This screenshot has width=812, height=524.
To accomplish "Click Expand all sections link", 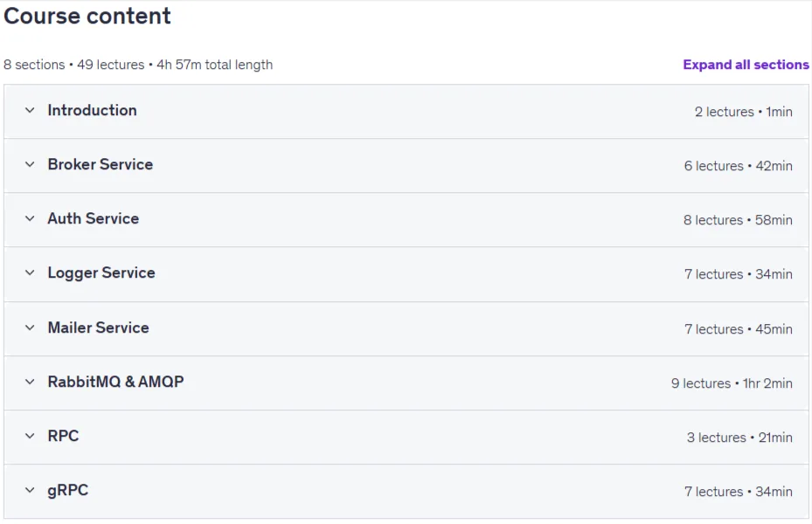I will [746, 65].
